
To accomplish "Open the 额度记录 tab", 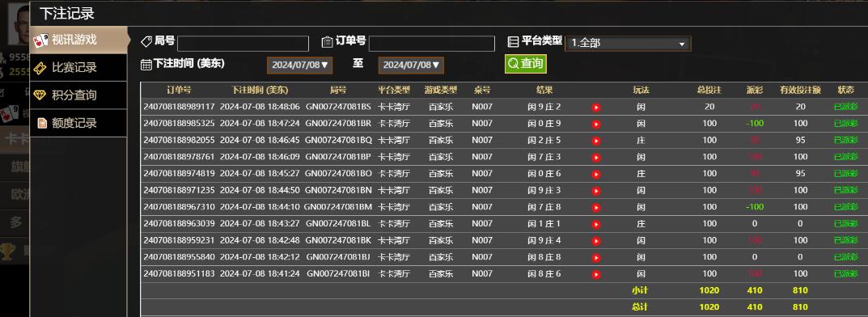I will (78, 123).
